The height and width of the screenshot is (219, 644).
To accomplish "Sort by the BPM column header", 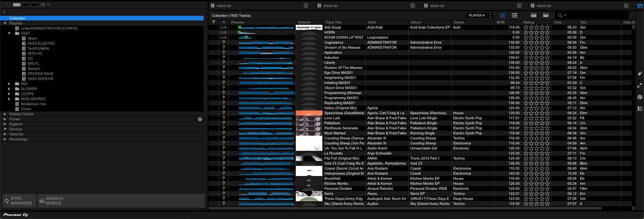I will click(x=507, y=22).
